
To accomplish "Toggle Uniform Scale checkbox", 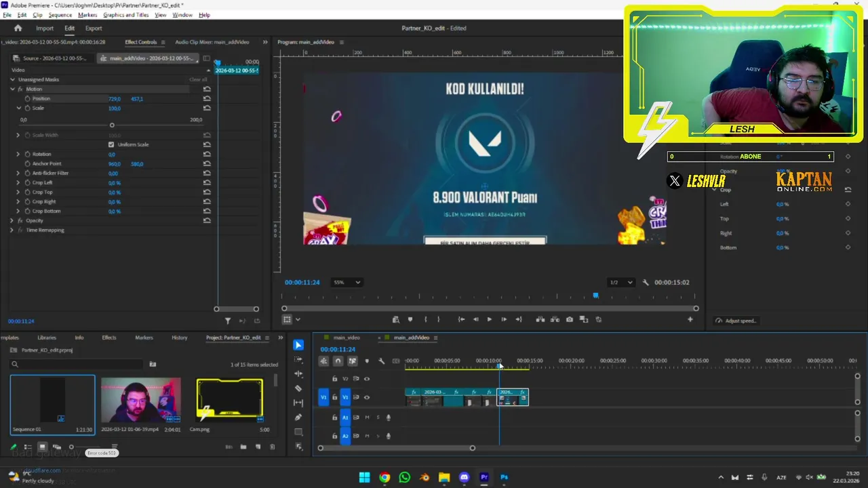I will pyautogui.click(x=111, y=144).
